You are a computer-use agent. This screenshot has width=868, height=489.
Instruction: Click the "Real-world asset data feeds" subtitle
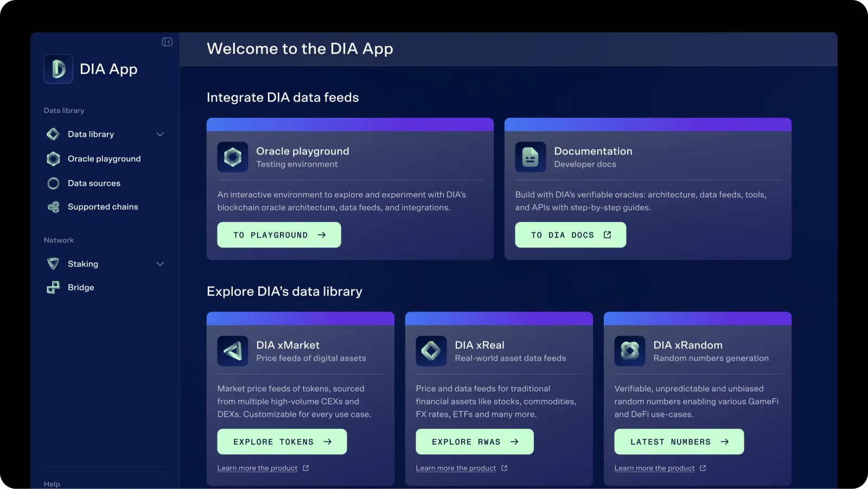point(510,358)
